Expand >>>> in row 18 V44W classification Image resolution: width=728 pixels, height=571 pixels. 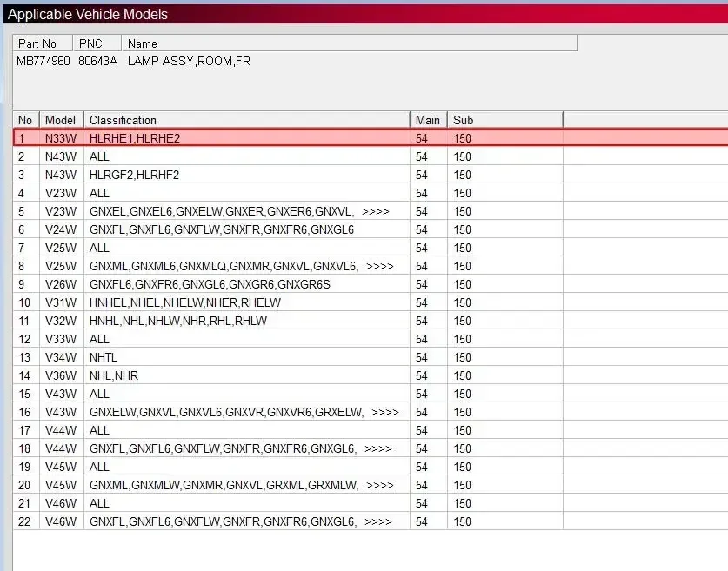[378, 448]
